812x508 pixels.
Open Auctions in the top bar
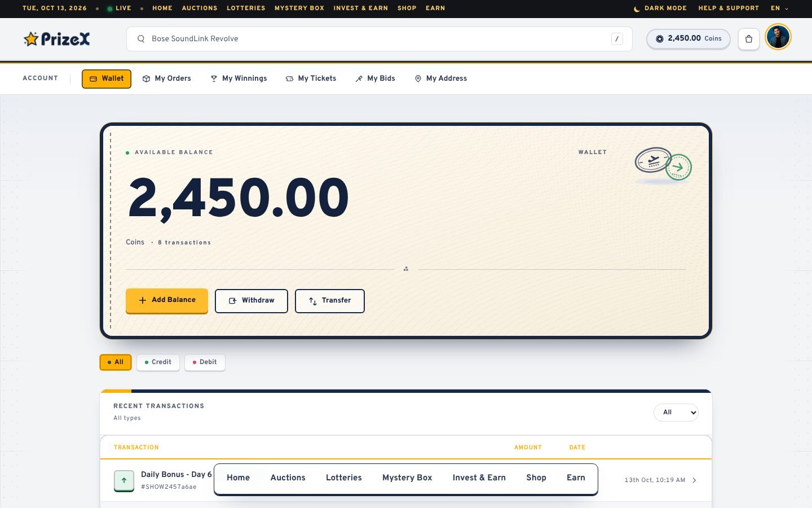point(200,8)
